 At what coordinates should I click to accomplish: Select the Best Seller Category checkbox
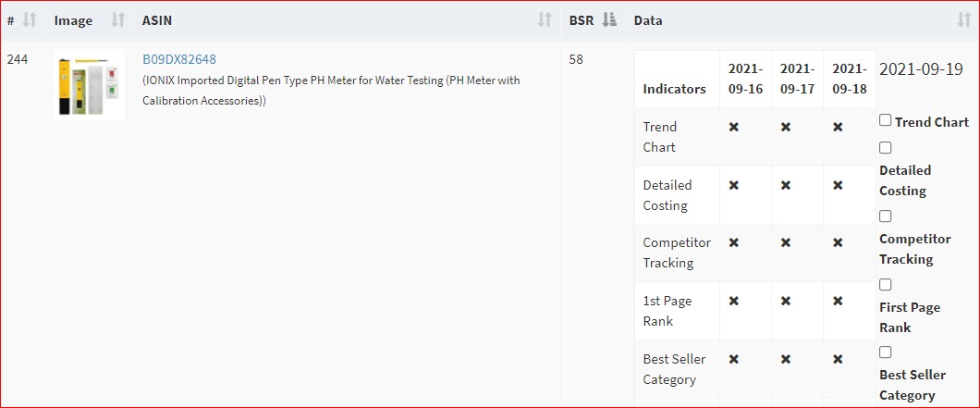tap(885, 352)
